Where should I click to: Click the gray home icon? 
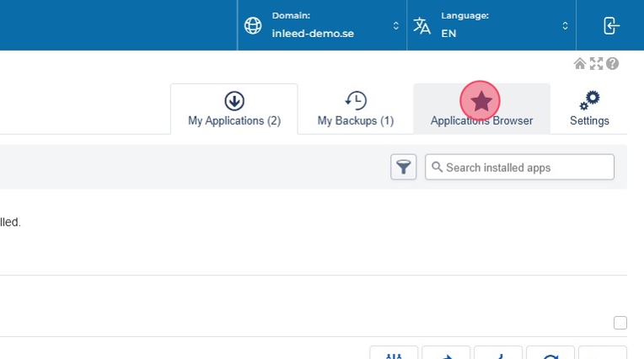[580, 64]
